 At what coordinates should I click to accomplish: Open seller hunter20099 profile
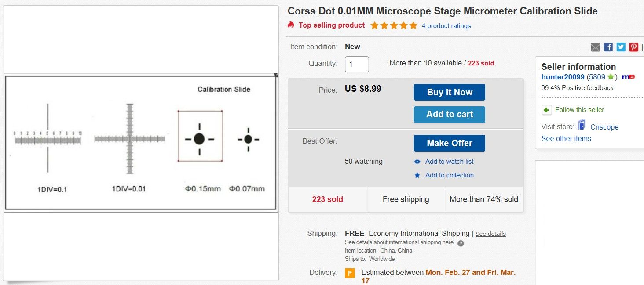(x=563, y=77)
